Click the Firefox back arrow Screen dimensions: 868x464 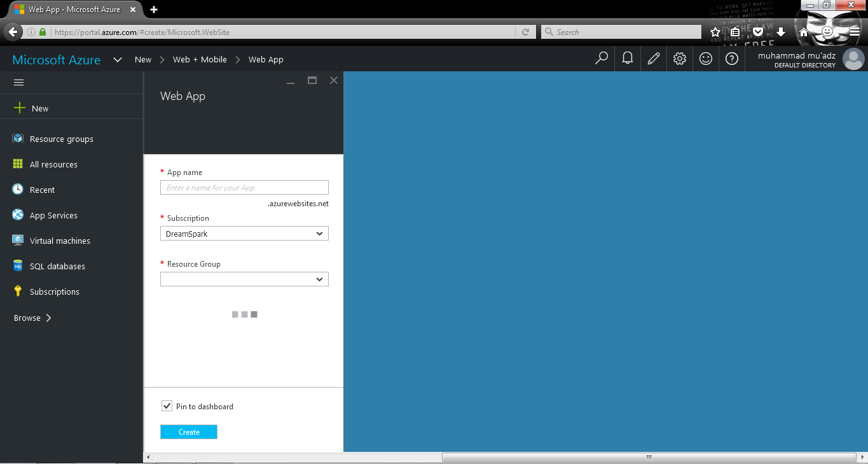13,32
